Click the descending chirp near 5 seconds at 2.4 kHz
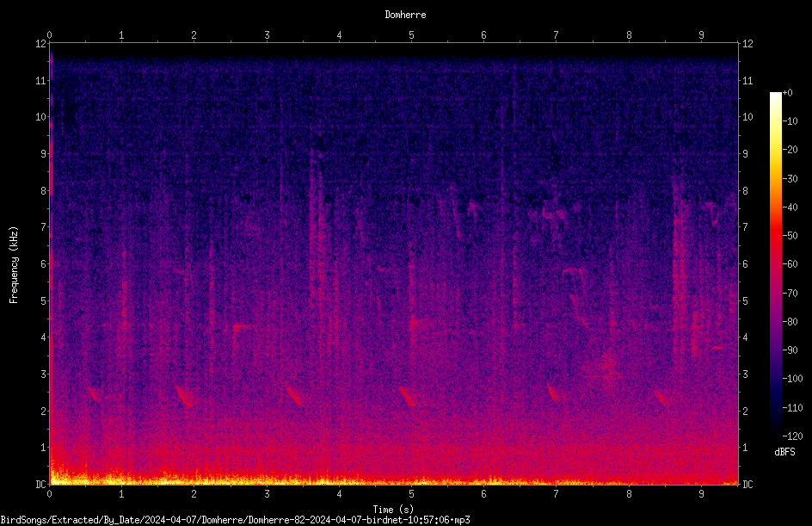Viewport: 812px width, 526px height. coord(408,397)
